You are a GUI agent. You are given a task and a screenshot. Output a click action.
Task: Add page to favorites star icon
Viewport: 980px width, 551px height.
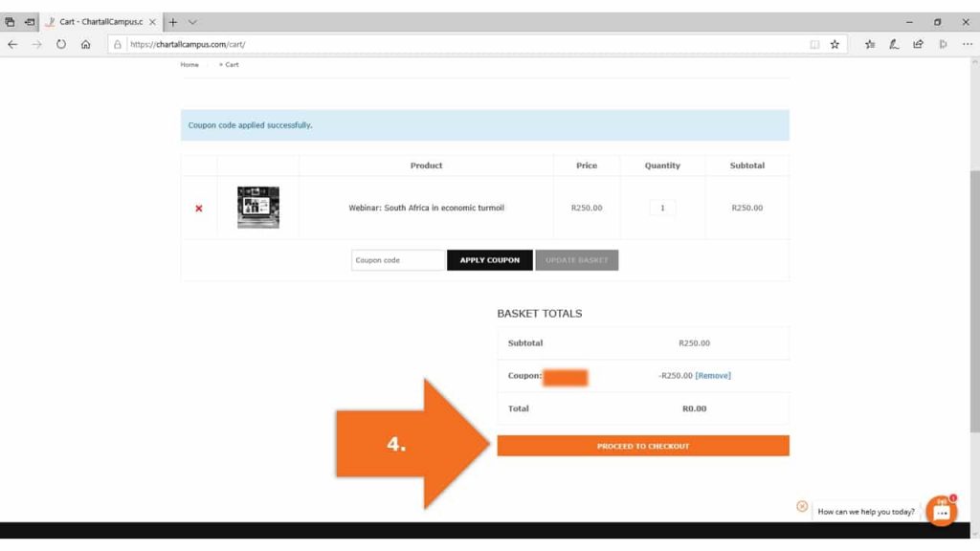pos(835,44)
